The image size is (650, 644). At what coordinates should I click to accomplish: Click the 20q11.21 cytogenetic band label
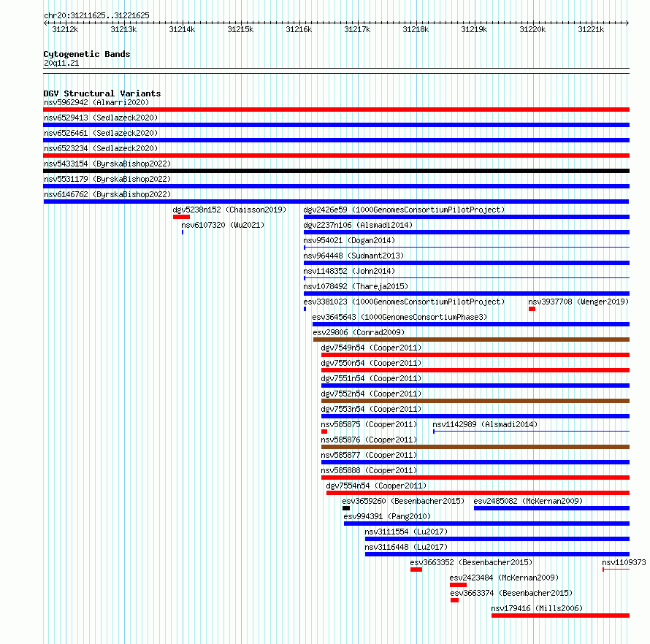[61, 63]
